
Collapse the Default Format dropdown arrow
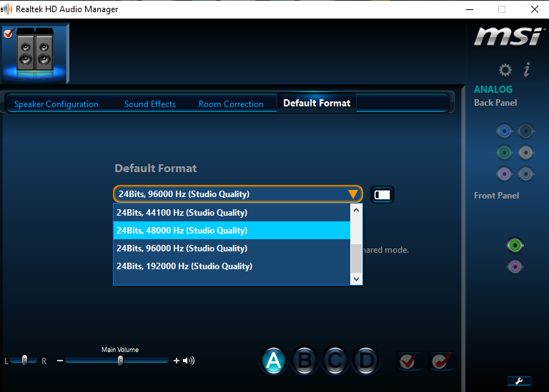point(352,194)
